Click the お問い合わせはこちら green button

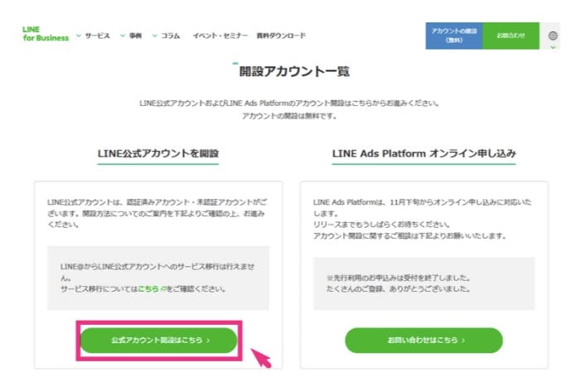(x=423, y=340)
